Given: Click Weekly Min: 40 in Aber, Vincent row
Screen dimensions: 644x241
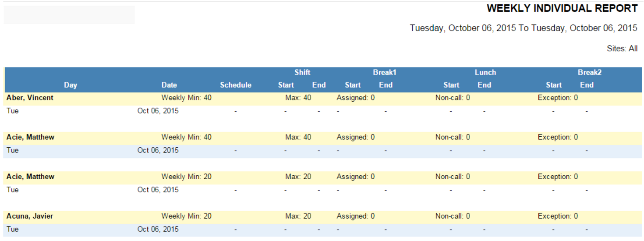Looking at the screenshot, I should [x=186, y=98].
